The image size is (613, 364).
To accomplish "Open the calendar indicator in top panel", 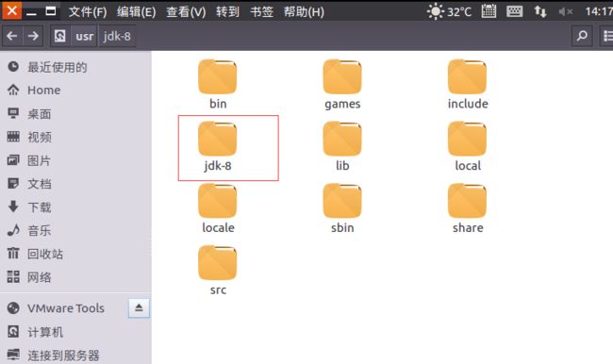I will pyautogui.click(x=489, y=11).
